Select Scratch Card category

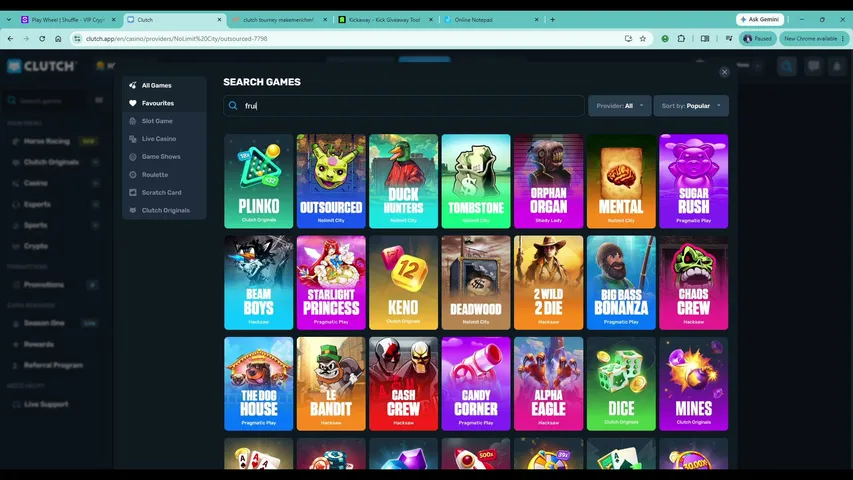coord(164,193)
